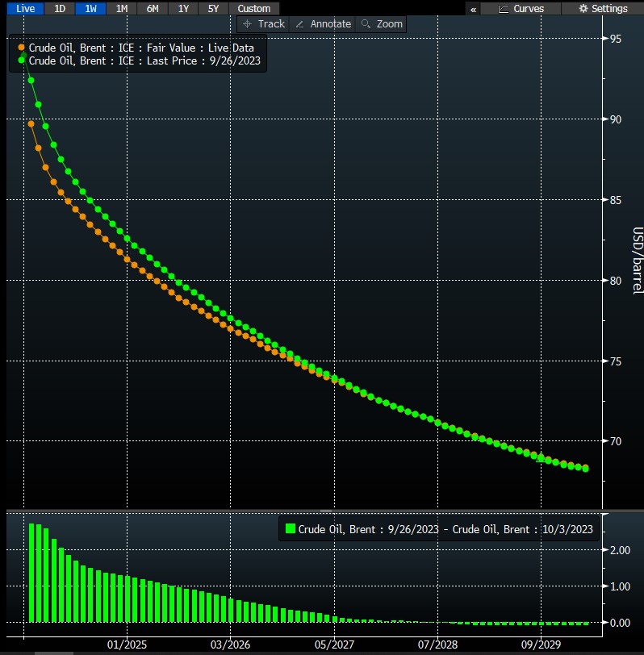This screenshot has height=655, width=644.
Task: Select the 1Y range tab
Action: click(183, 8)
